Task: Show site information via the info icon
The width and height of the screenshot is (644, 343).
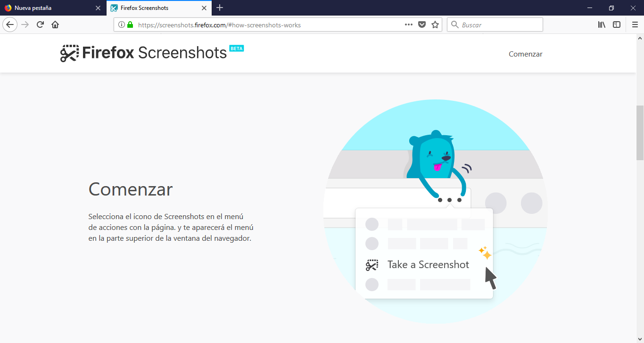Action: 122,24
